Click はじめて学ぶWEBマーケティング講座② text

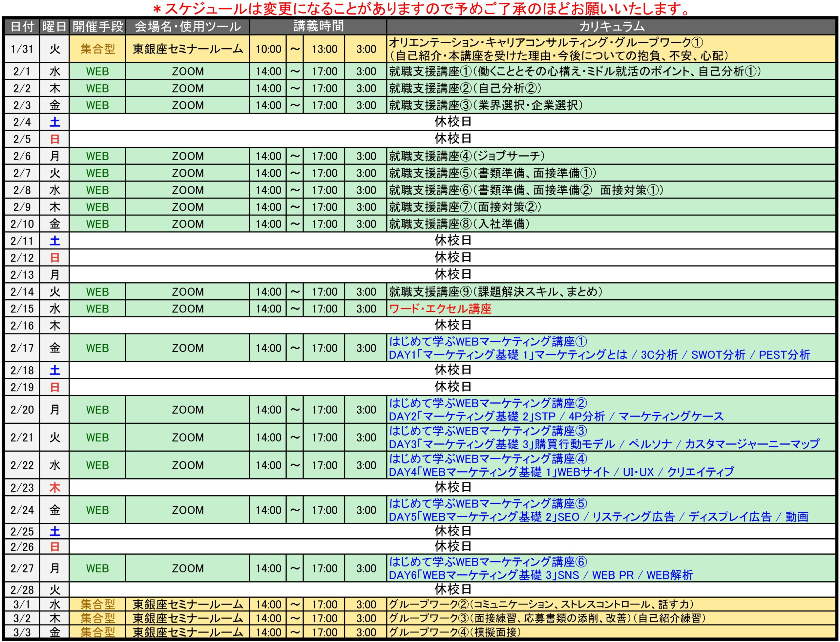488,403
